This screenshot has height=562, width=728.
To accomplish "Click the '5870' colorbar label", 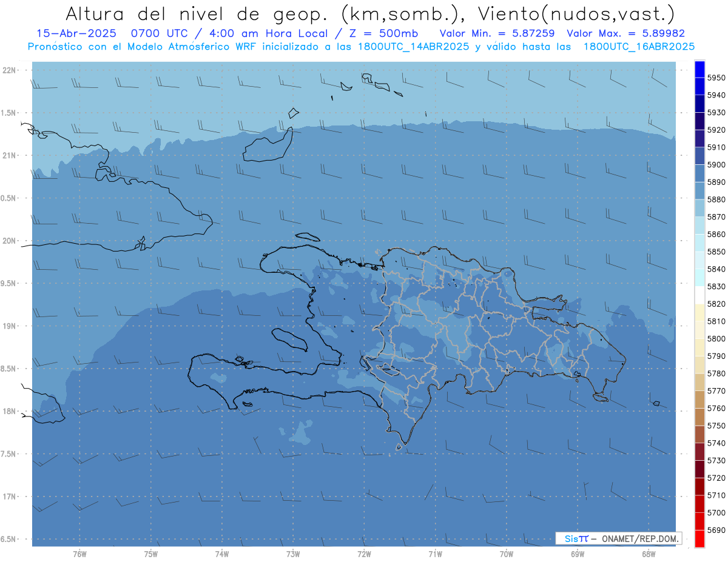I will 716,217.
